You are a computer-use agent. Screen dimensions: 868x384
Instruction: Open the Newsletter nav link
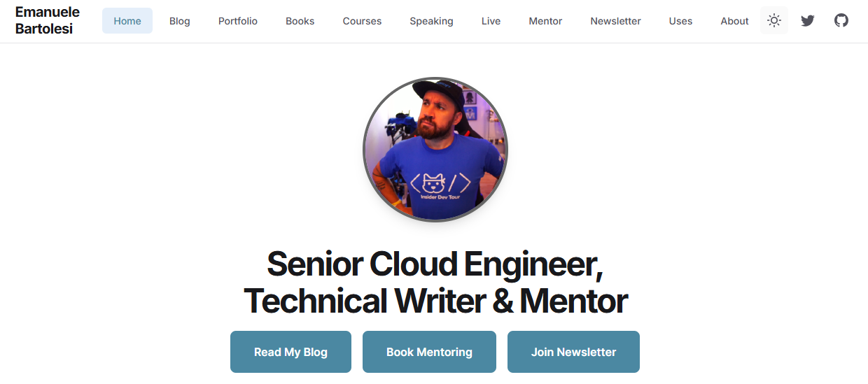tap(615, 21)
